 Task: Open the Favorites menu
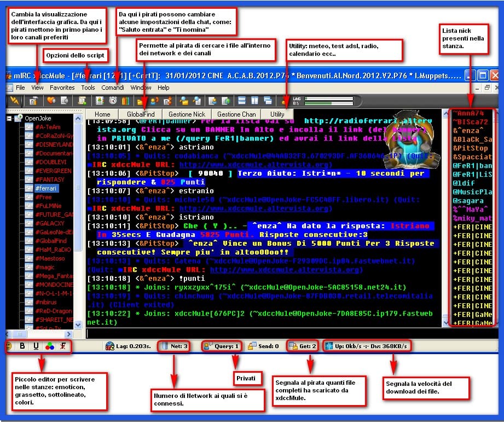click(x=62, y=88)
